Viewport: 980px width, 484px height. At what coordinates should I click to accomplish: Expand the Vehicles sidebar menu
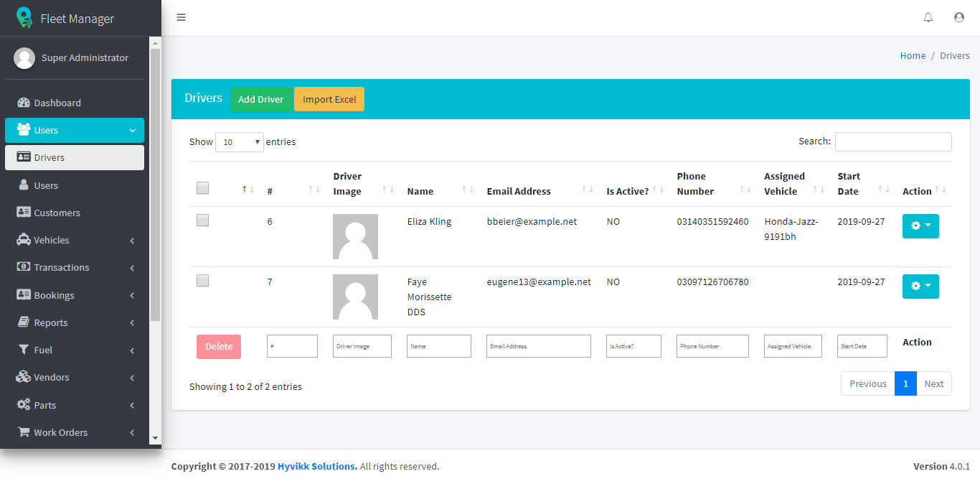(132, 241)
